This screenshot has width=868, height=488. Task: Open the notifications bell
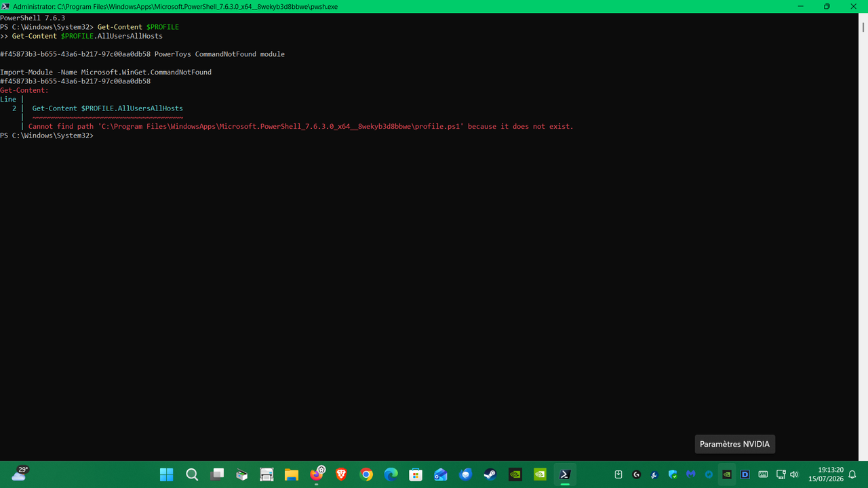click(x=852, y=474)
